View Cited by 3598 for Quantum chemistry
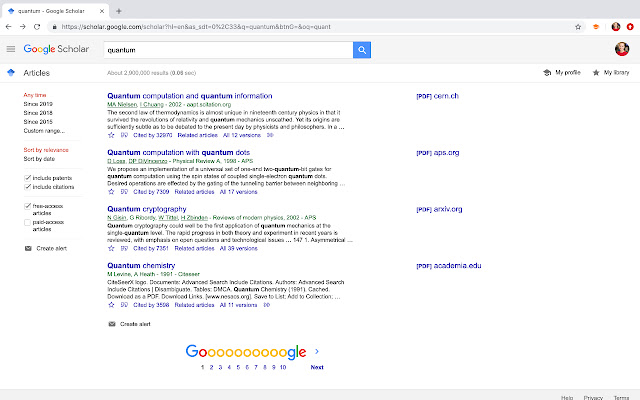The height and width of the screenshot is (400, 640). (x=151, y=305)
